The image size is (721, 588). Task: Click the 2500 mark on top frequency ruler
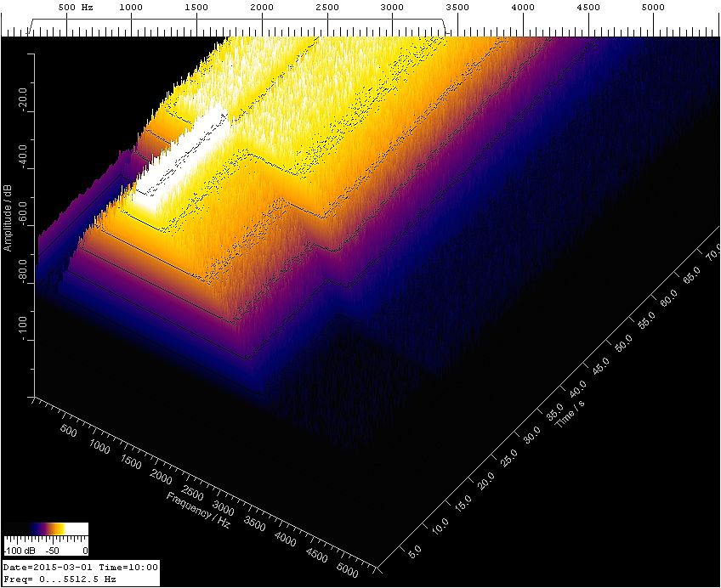click(x=326, y=8)
